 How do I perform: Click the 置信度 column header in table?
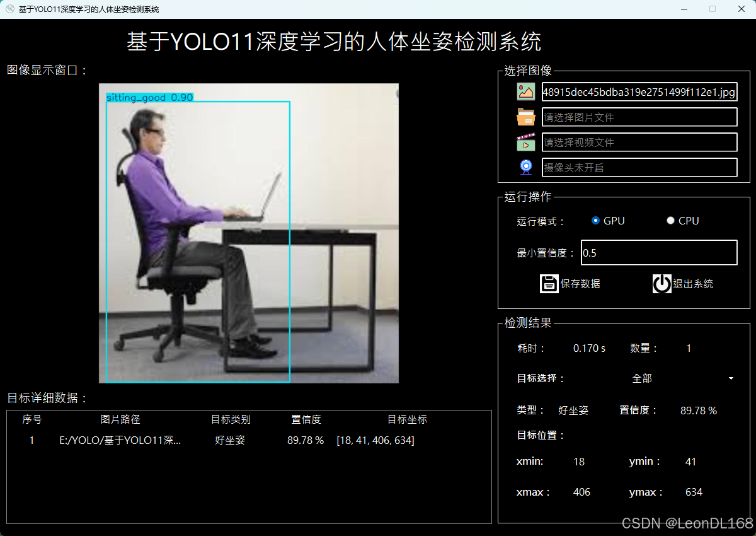click(x=306, y=419)
